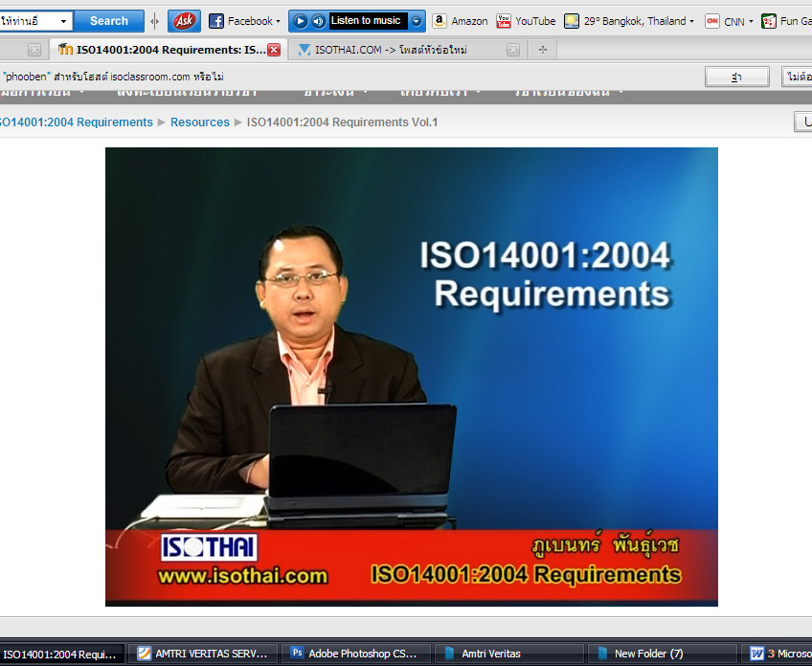Click the ISO14001 video thumbnail
This screenshot has height=666, width=812.
[411, 376]
